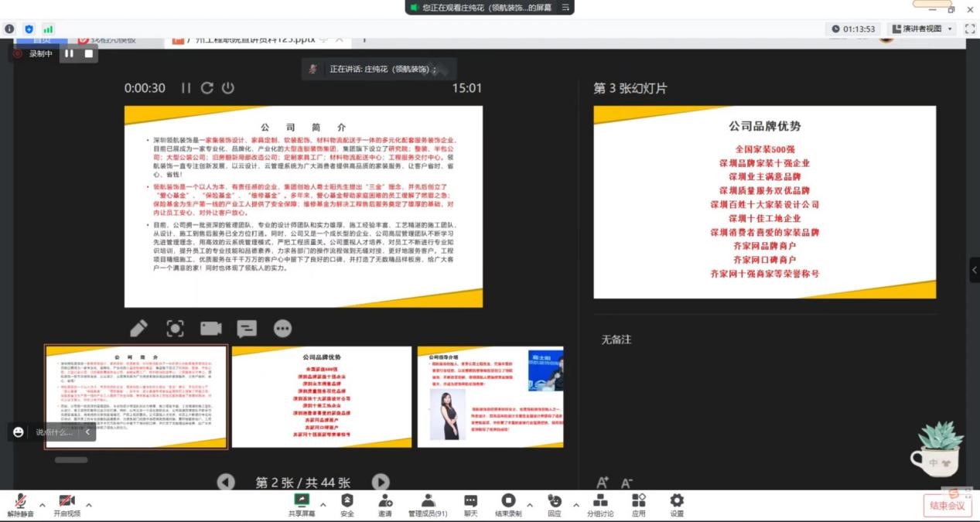980x522 pixels.
Task: Click the camera icon under the slide
Action: [x=210, y=329]
